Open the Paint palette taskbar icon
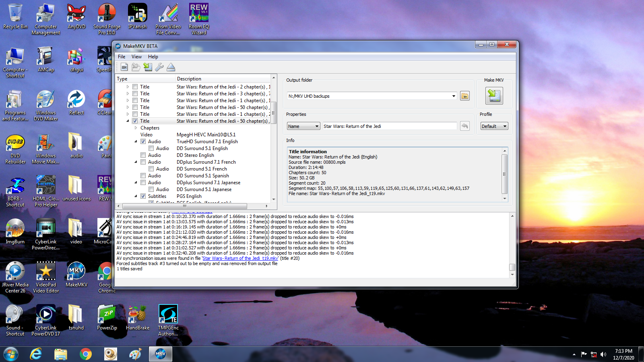 135,354
